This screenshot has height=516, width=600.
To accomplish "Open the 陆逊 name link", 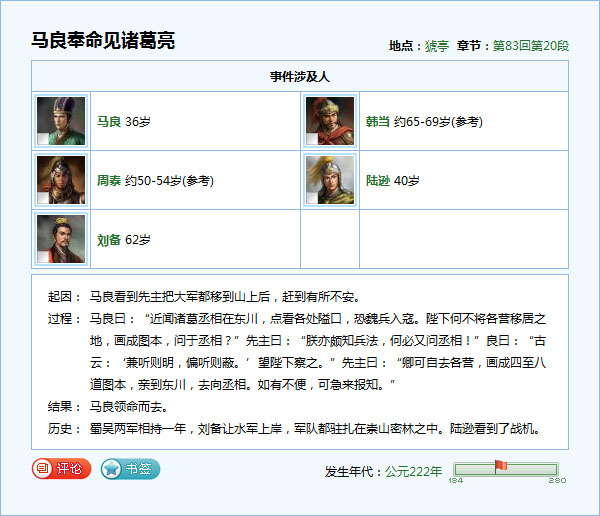I will [377, 180].
